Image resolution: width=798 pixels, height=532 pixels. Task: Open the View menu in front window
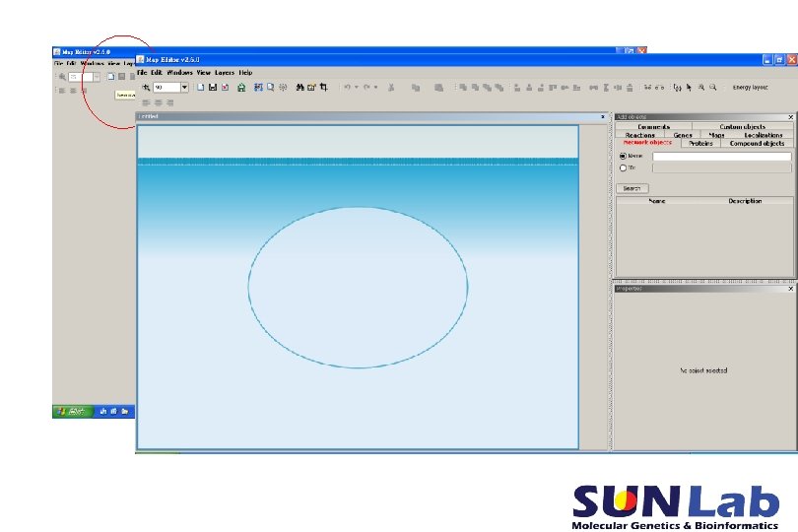pyautogui.click(x=204, y=73)
